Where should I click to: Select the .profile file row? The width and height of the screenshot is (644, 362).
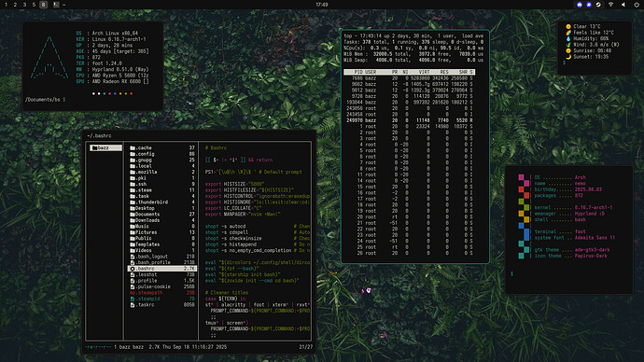pyautogui.click(x=162, y=281)
